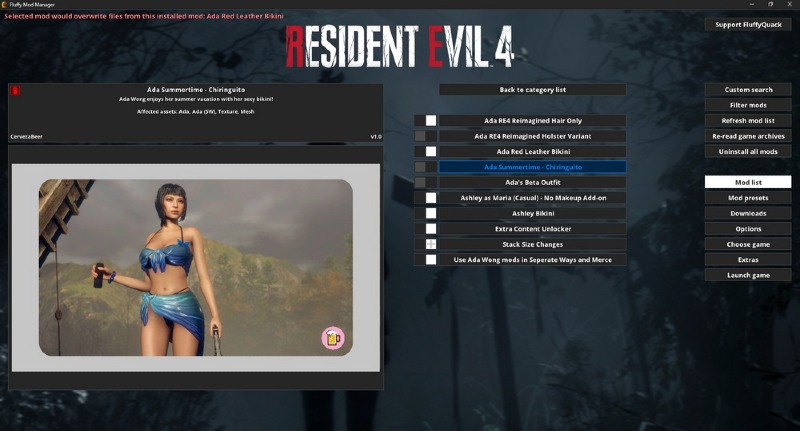Maximize or restore the mod manager window
Image resolution: width=800 pixels, height=431 pixels.
click(770, 4)
